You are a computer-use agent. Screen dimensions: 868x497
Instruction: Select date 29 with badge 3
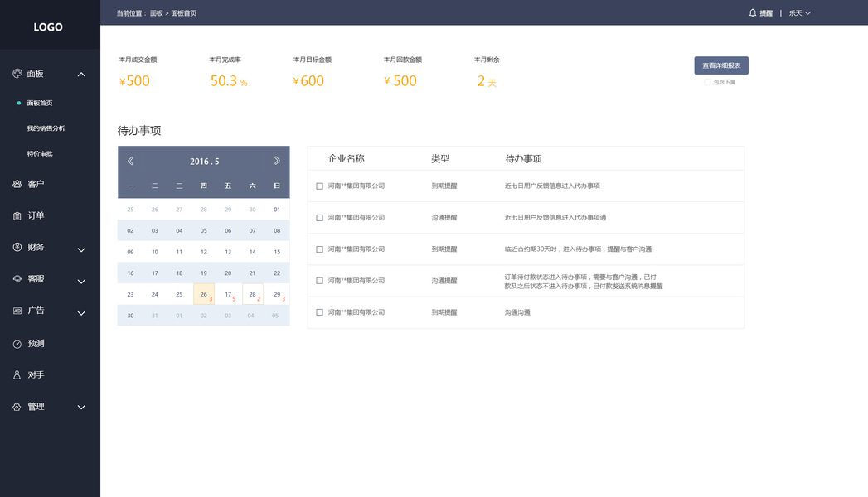click(x=277, y=294)
